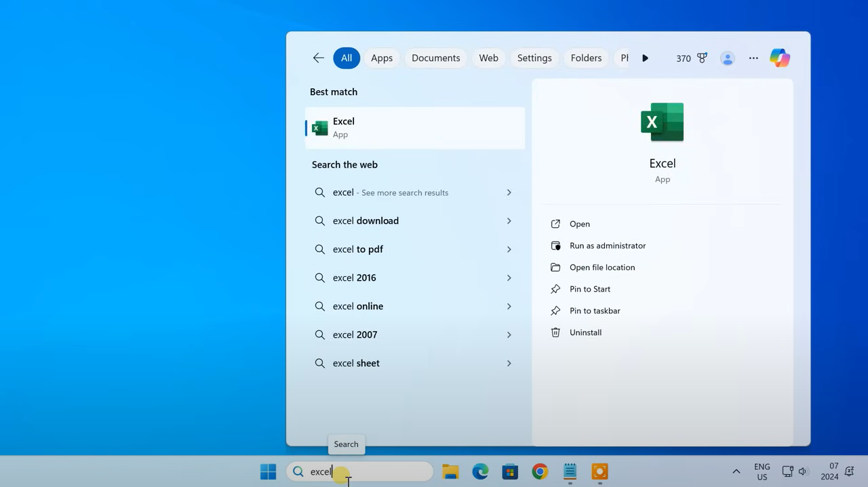The image size is (868, 487).
Task: Launch Copilot from the search panel
Action: pyautogui.click(x=780, y=58)
